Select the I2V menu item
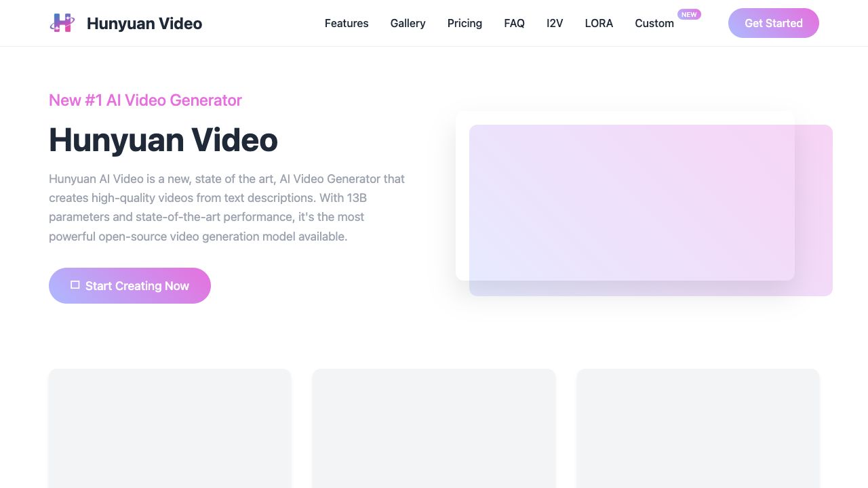 click(x=555, y=23)
